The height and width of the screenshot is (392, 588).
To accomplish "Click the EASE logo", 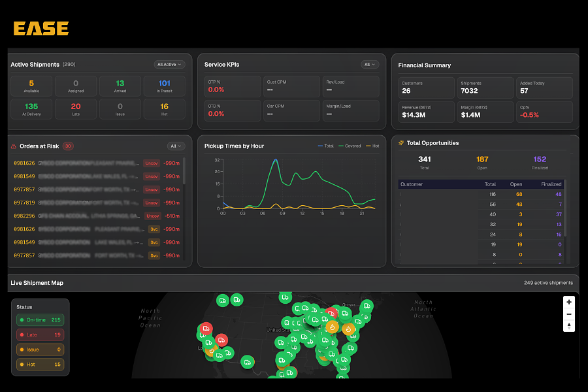I will pos(41,28).
